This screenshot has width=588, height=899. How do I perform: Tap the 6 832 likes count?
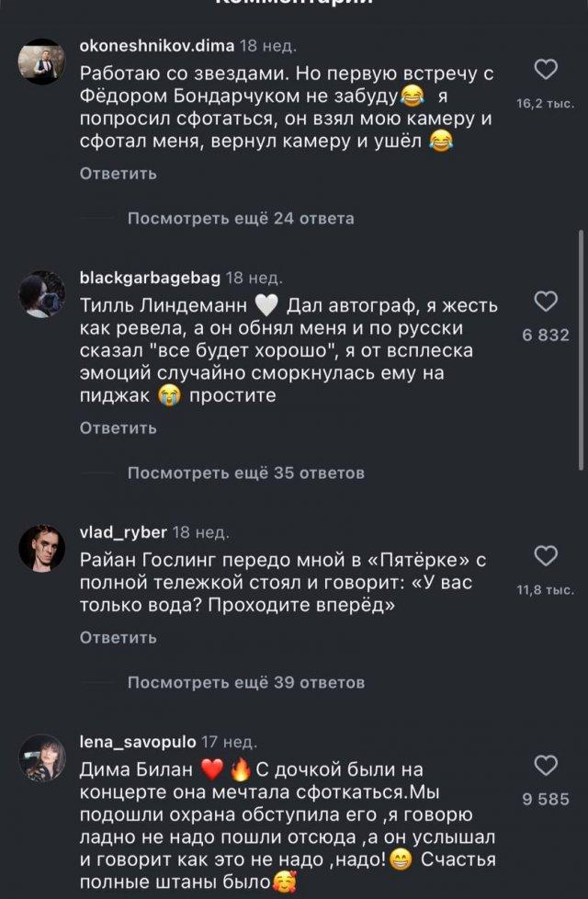point(546,336)
